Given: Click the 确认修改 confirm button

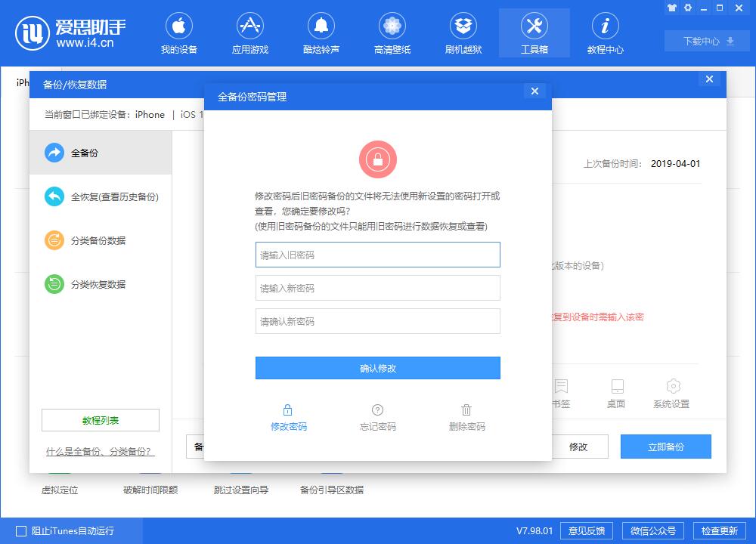Looking at the screenshot, I should pos(378,368).
